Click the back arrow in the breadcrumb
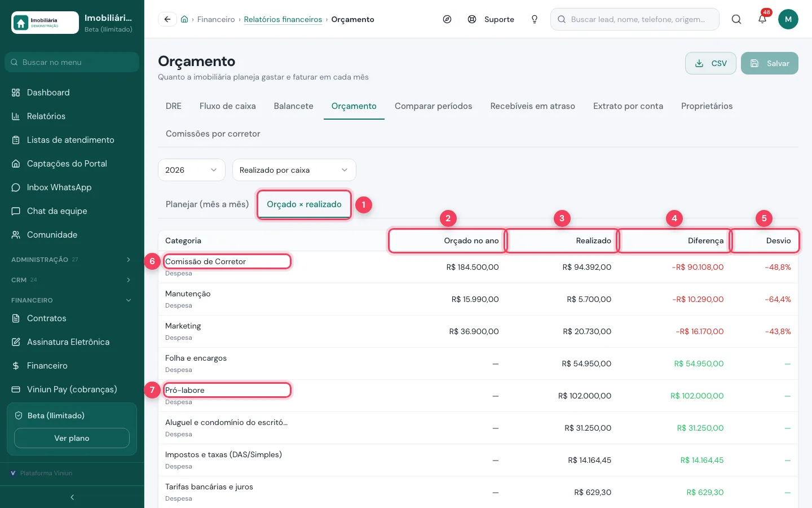This screenshot has width=812, height=508. [167, 19]
